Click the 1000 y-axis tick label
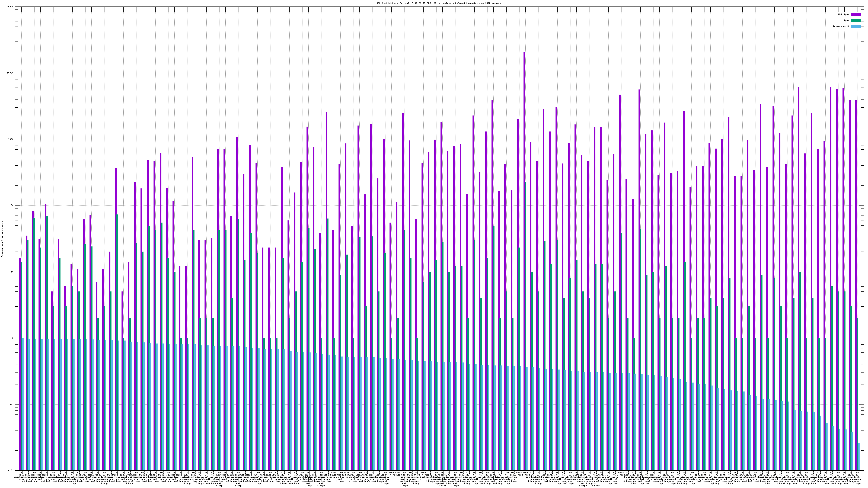This screenshot has height=488, width=868. pos(11,139)
